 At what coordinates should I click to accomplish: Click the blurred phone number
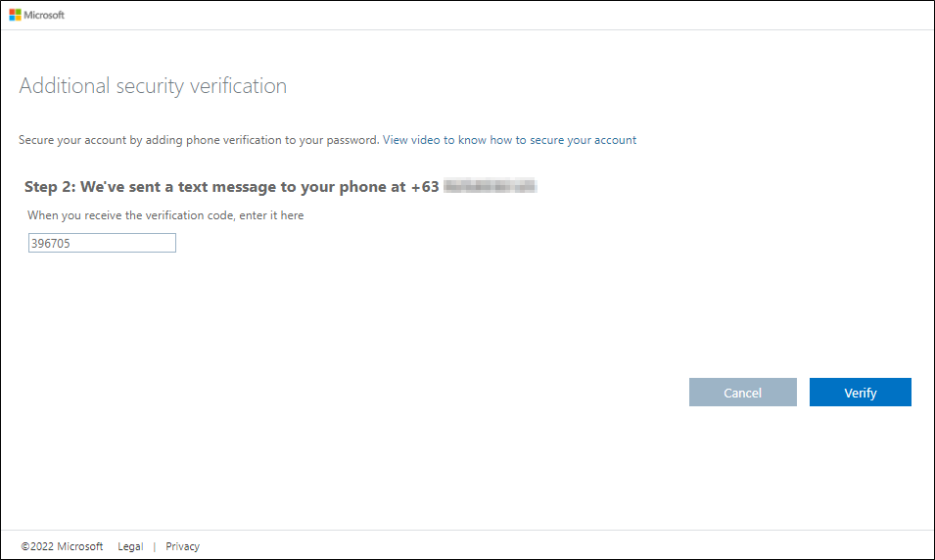pyautogui.click(x=491, y=186)
